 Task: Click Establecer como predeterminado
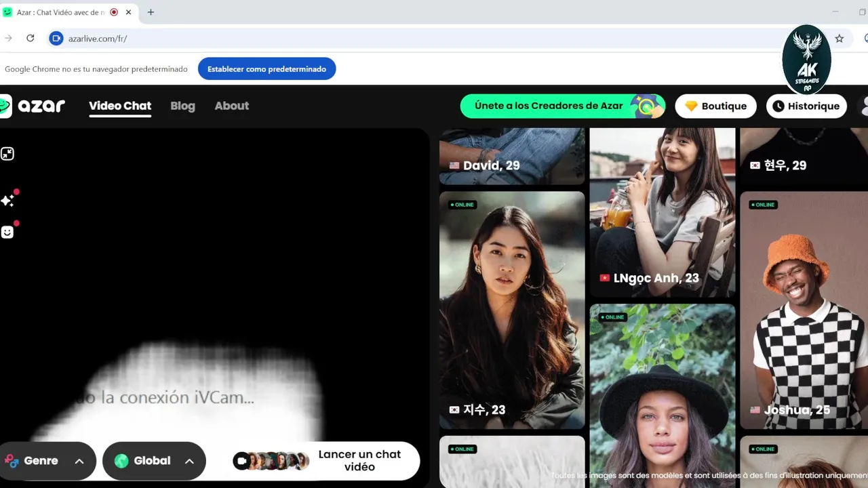point(267,68)
